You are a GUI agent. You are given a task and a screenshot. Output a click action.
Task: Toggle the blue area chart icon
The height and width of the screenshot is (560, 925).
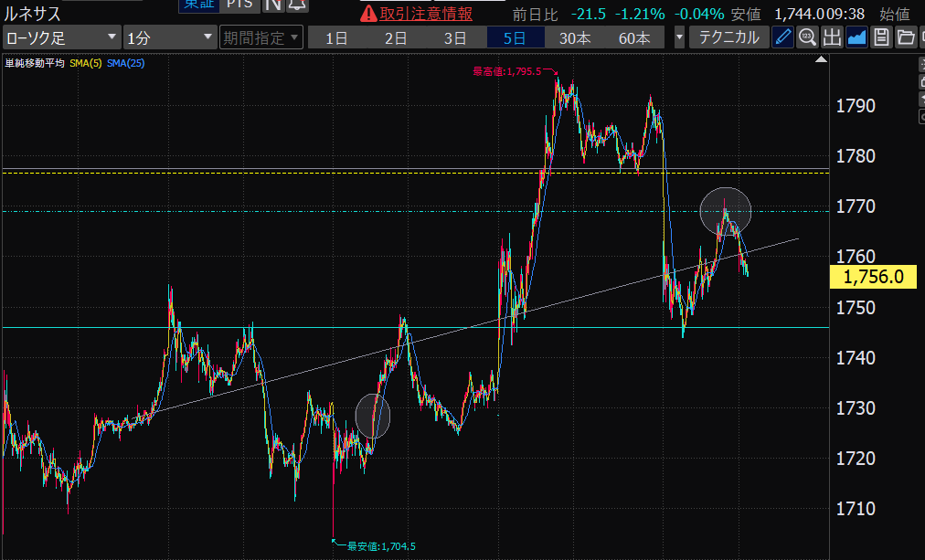tap(856, 37)
